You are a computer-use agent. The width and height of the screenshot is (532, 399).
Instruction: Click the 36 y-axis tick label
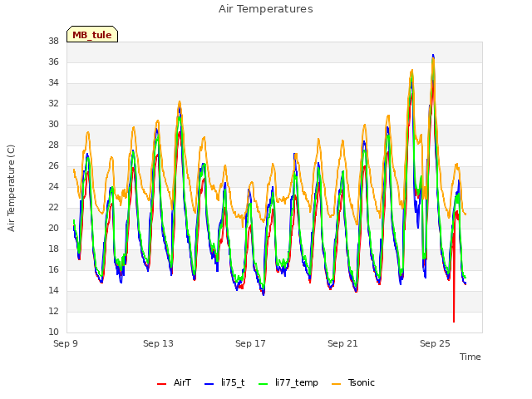pyautogui.click(x=53, y=62)
